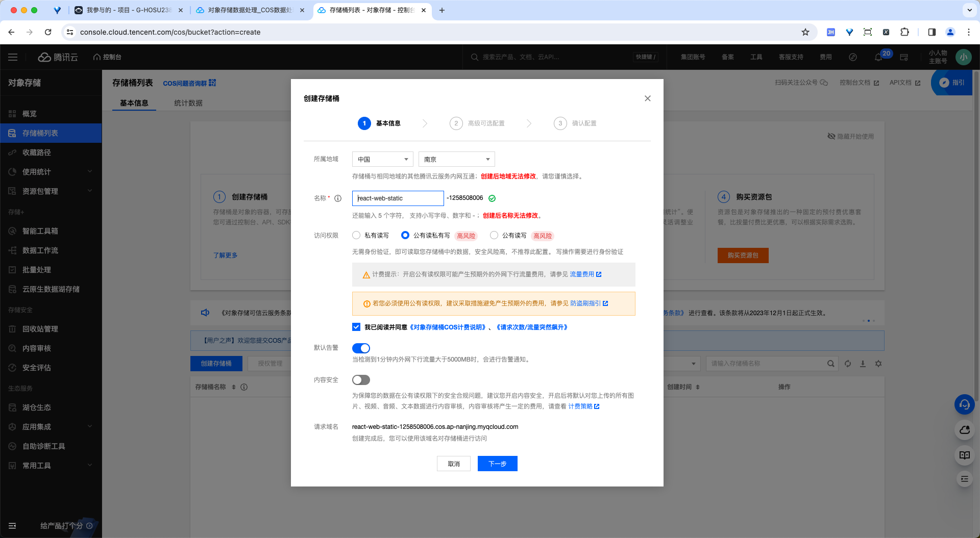The image size is (980, 538).
Task: Open the notification bell with 20 badge
Action: (879, 57)
